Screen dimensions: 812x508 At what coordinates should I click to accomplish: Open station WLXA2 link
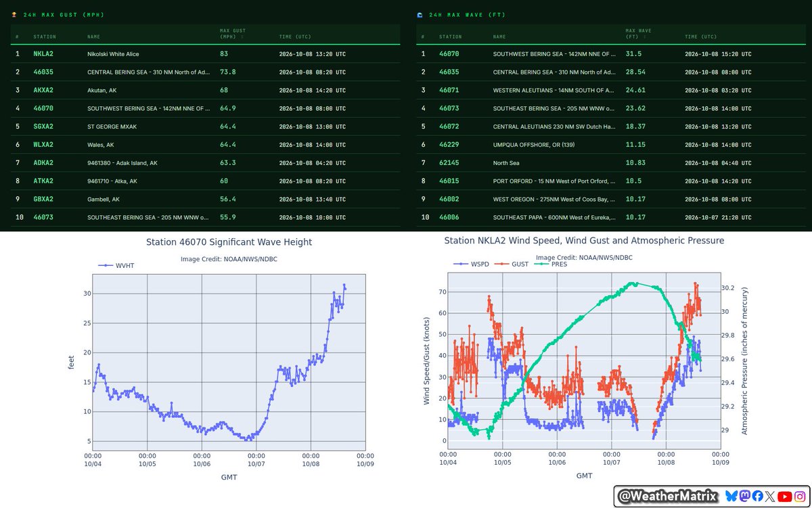coord(43,145)
